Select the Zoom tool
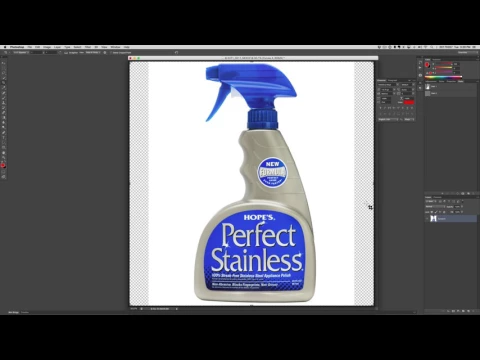This screenshot has width=480, height=360. coord(4,158)
